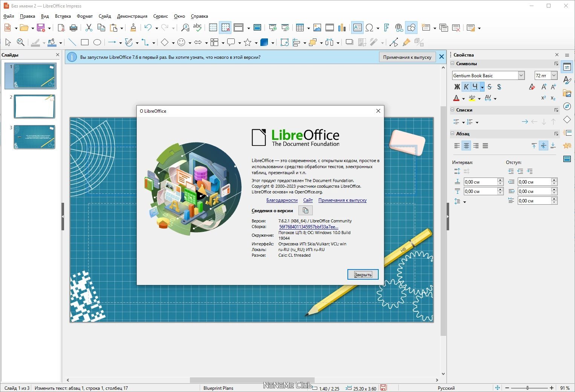The height and width of the screenshot is (392, 575).
Task: Toggle center paragraph alignment
Action: (466, 145)
